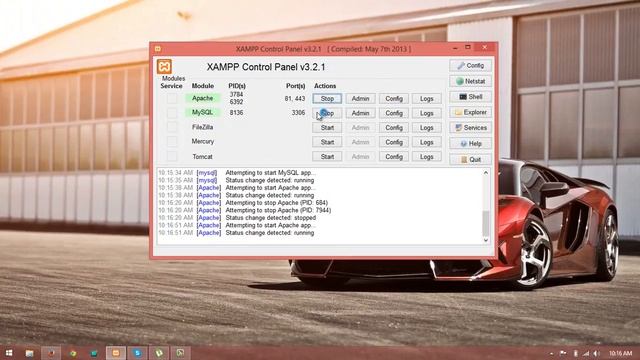Open MySQL Config menu
The image size is (640, 360).
coord(394,113)
